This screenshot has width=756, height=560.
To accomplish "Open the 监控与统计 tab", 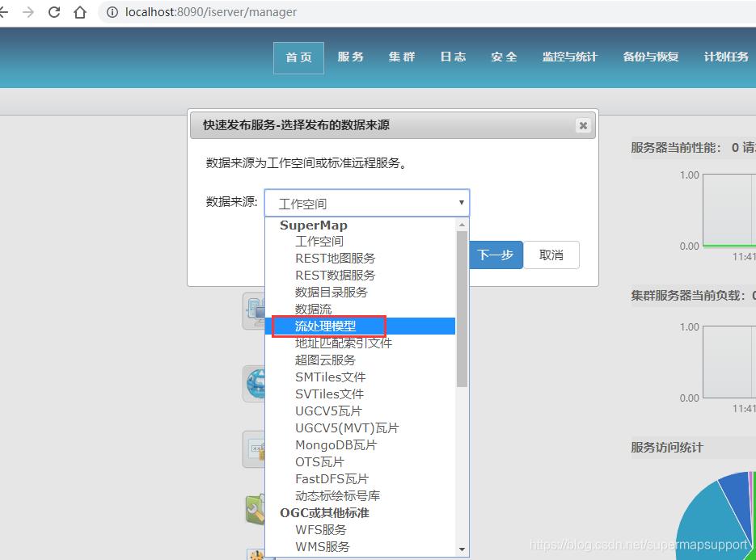I will point(569,57).
